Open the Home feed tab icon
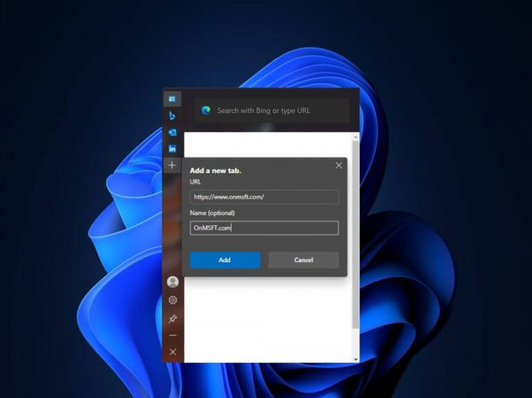 (172, 99)
